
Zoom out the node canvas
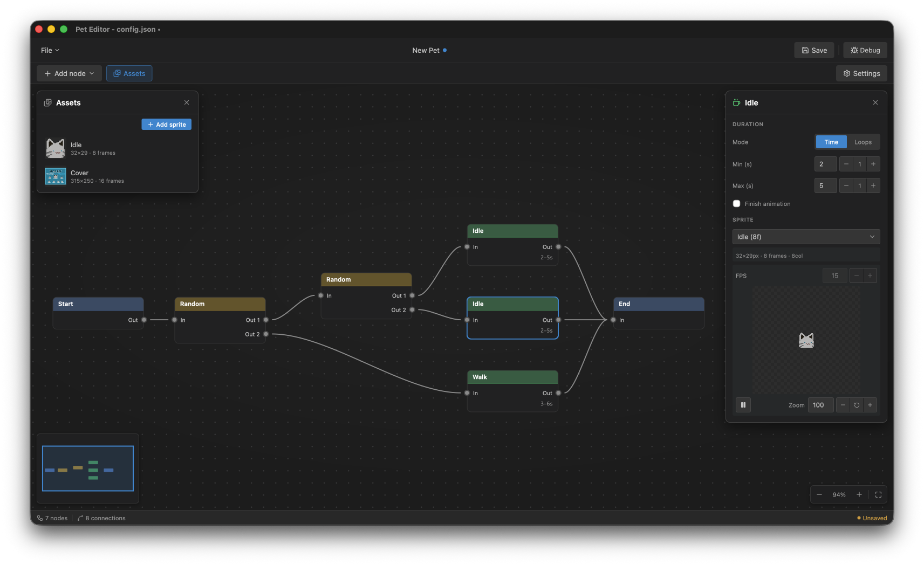pos(819,494)
